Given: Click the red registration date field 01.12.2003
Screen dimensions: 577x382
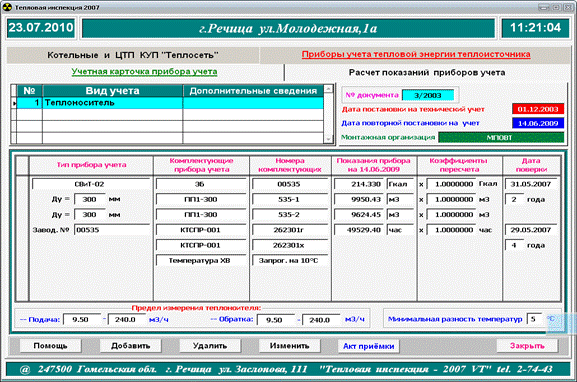Looking at the screenshot, I should (x=538, y=109).
